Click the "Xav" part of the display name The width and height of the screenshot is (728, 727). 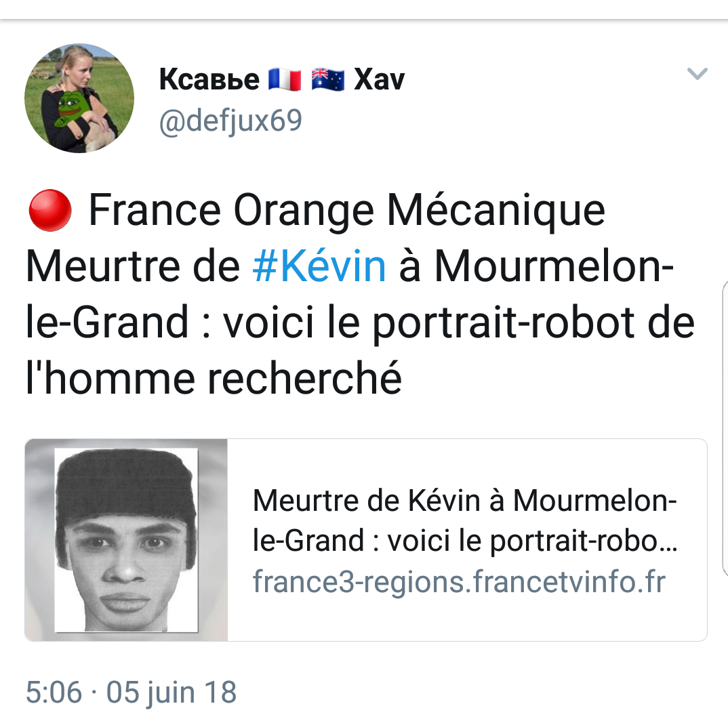pos(379,80)
